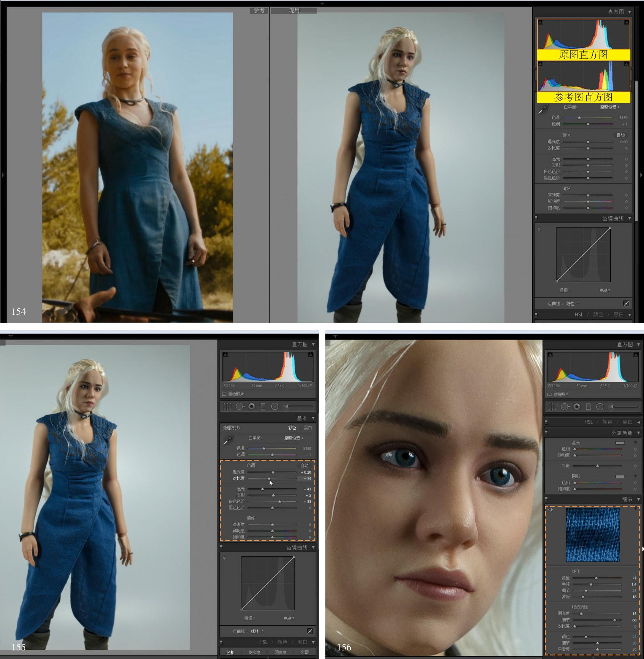This screenshot has height=659, width=644.
Task: Open 色相 tab in HSL panel
Action: (x=230, y=652)
